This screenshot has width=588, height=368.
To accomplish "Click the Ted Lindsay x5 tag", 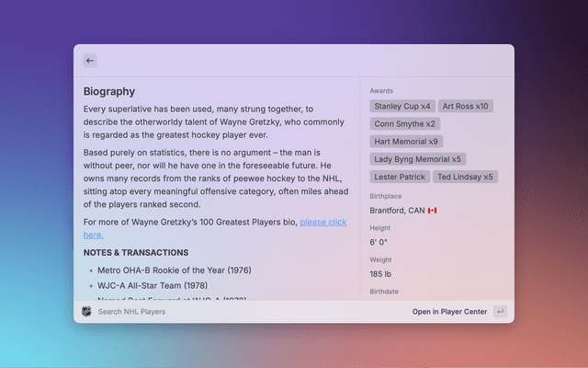I will [465, 177].
